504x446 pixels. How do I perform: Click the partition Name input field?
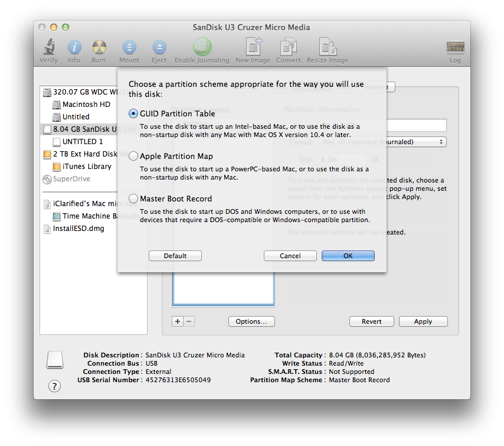(417, 125)
